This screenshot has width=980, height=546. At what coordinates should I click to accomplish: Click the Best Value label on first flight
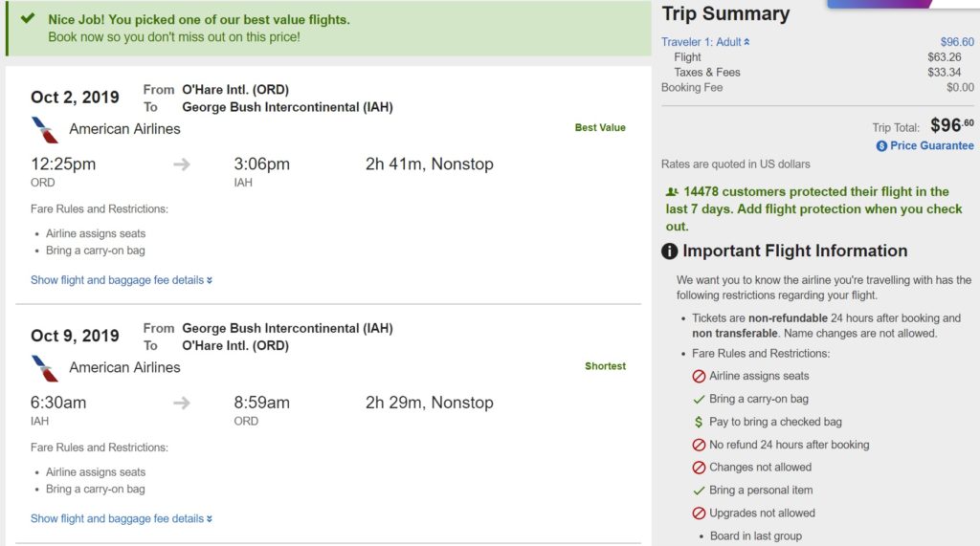[600, 128]
